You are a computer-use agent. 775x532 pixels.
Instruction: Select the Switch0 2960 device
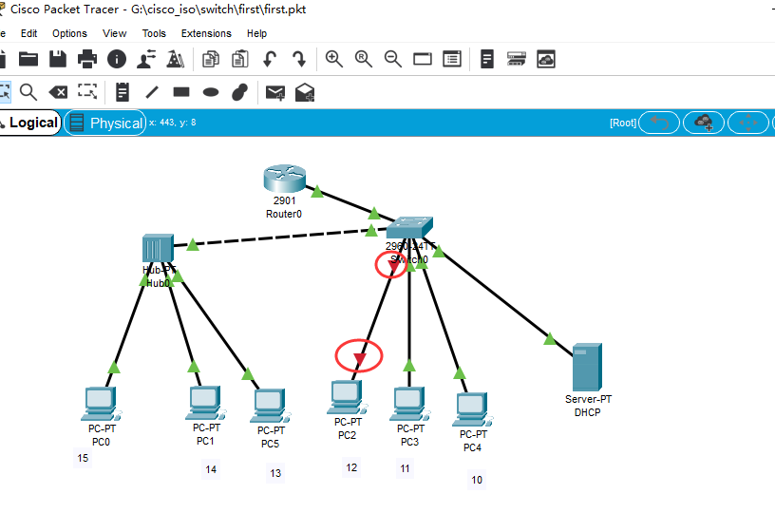pyautogui.click(x=409, y=227)
